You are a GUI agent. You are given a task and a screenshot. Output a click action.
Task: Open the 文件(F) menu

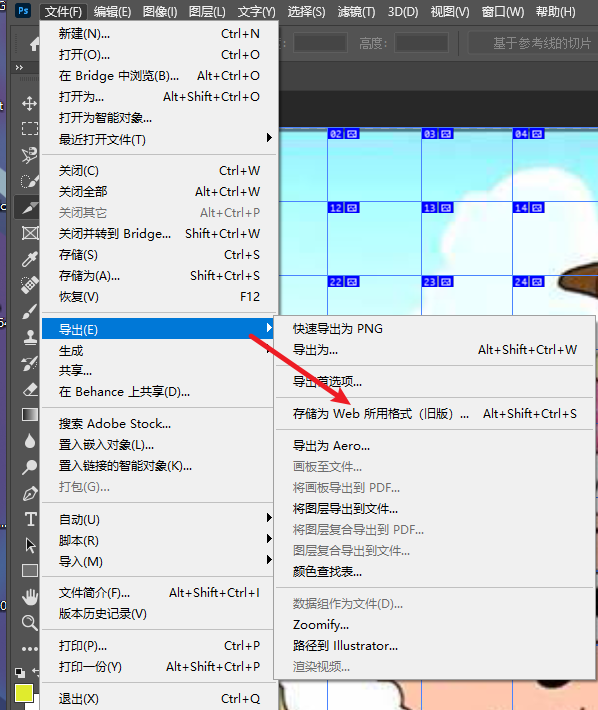63,11
